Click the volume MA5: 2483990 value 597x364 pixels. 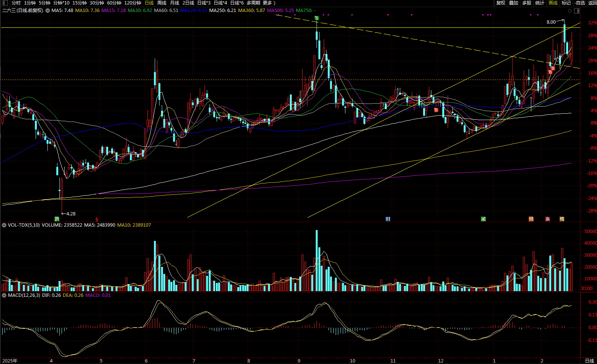(100, 225)
